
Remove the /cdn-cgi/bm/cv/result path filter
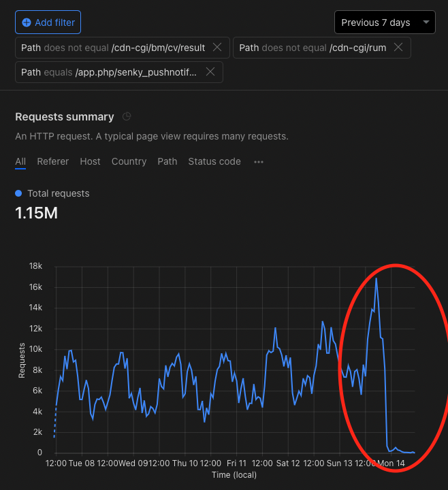click(217, 48)
